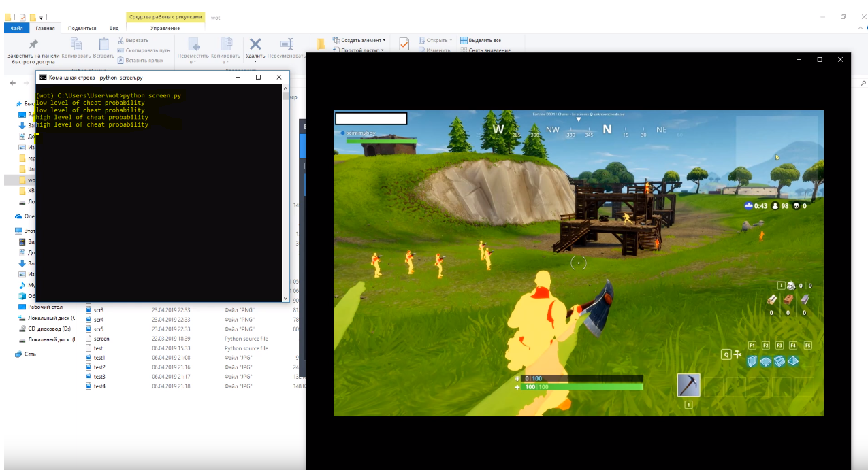
Task: Click the new folder icon in ribbon
Action: coord(320,44)
